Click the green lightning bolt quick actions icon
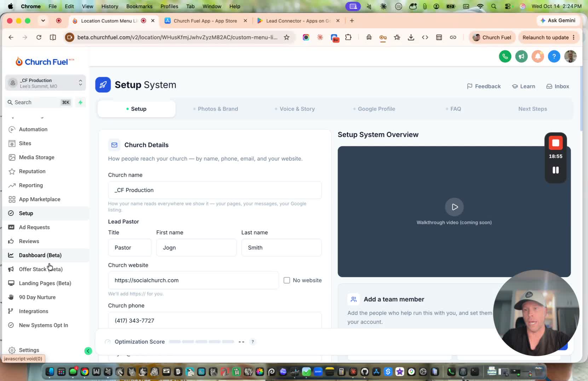588x381 pixels. [x=80, y=102]
